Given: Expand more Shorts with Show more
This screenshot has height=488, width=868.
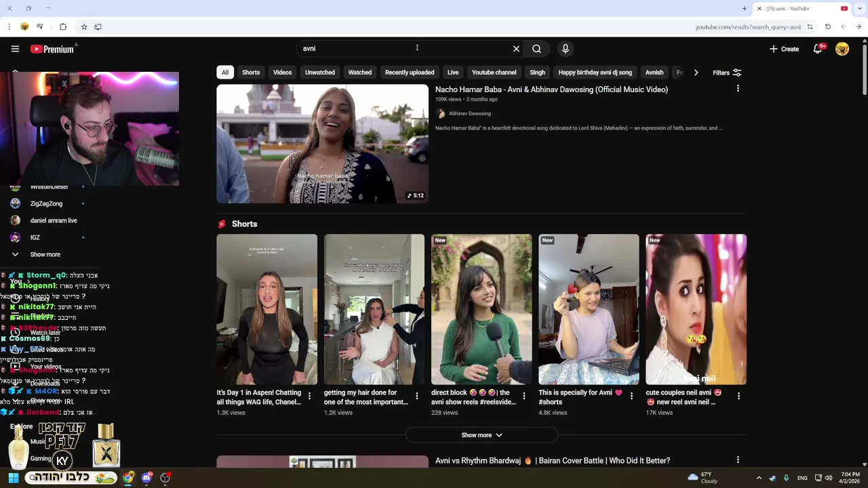Looking at the screenshot, I should click(x=481, y=435).
